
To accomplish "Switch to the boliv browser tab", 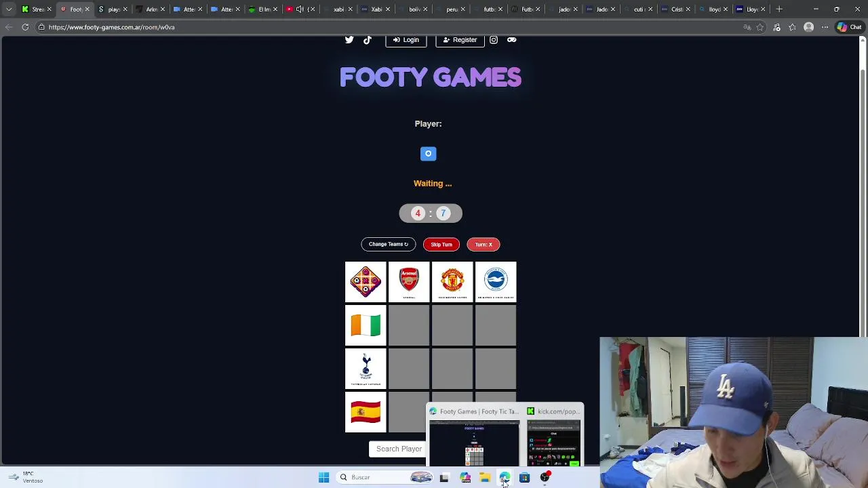I will point(411,9).
